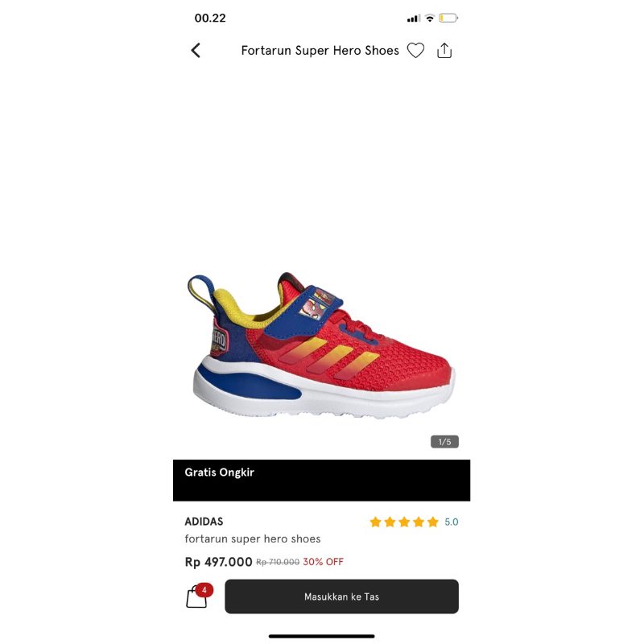Open the shopping bag icon
The image size is (644, 644).
pyautogui.click(x=196, y=597)
